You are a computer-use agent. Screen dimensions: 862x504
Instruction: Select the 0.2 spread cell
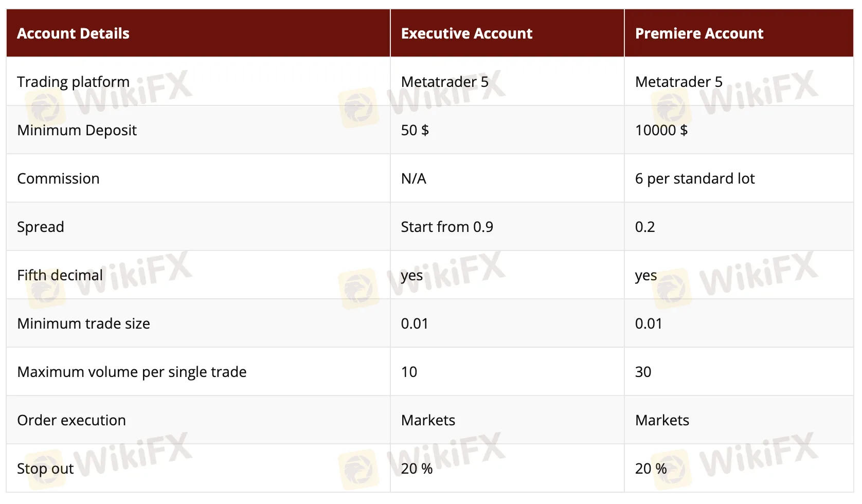(645, 227)
